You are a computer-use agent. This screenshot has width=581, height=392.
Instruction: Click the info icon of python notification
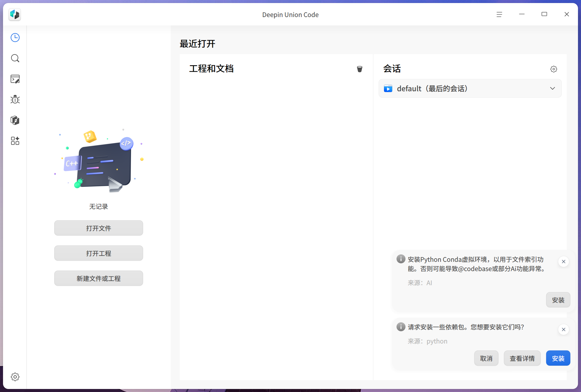401,327
